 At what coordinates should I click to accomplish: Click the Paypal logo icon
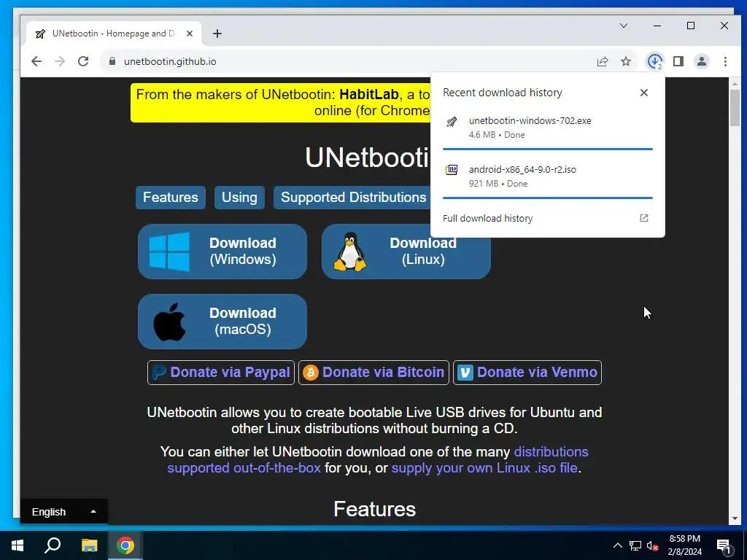tap(158, 373)
